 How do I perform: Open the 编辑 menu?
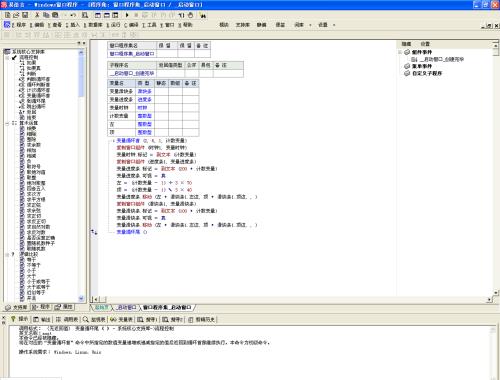tap(37, 25)
